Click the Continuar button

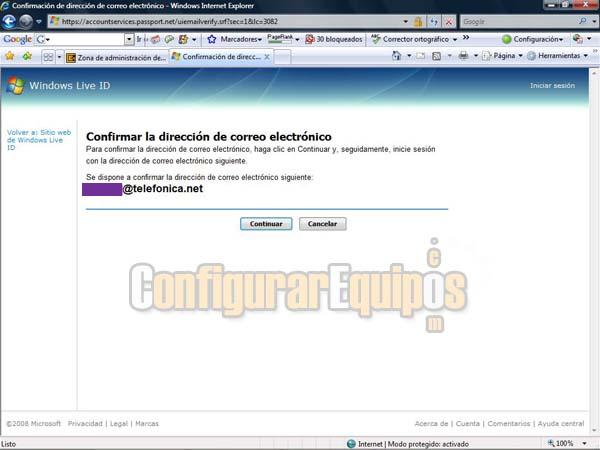(266, 224)
